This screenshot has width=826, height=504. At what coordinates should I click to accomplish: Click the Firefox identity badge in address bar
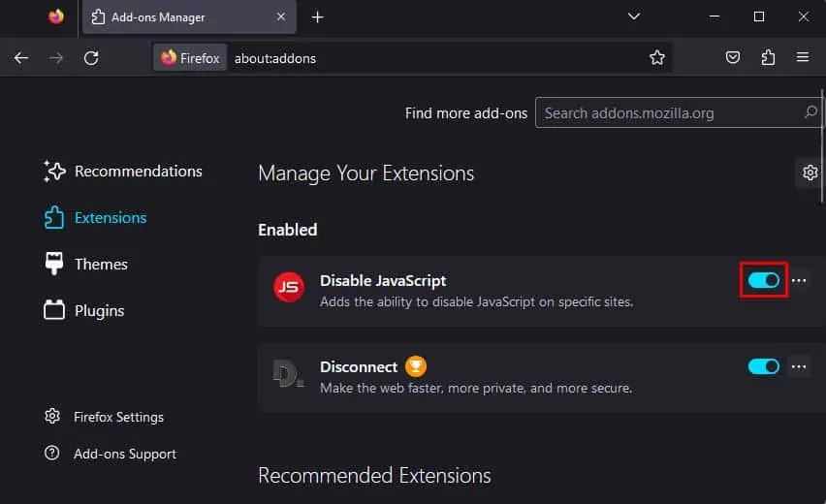tap(190, 58)
